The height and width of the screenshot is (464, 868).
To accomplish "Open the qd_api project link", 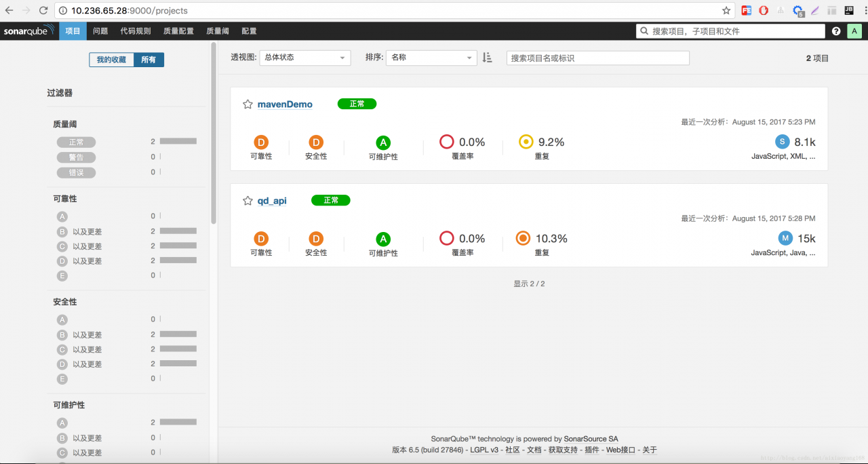I will click(x=272, y=201).
